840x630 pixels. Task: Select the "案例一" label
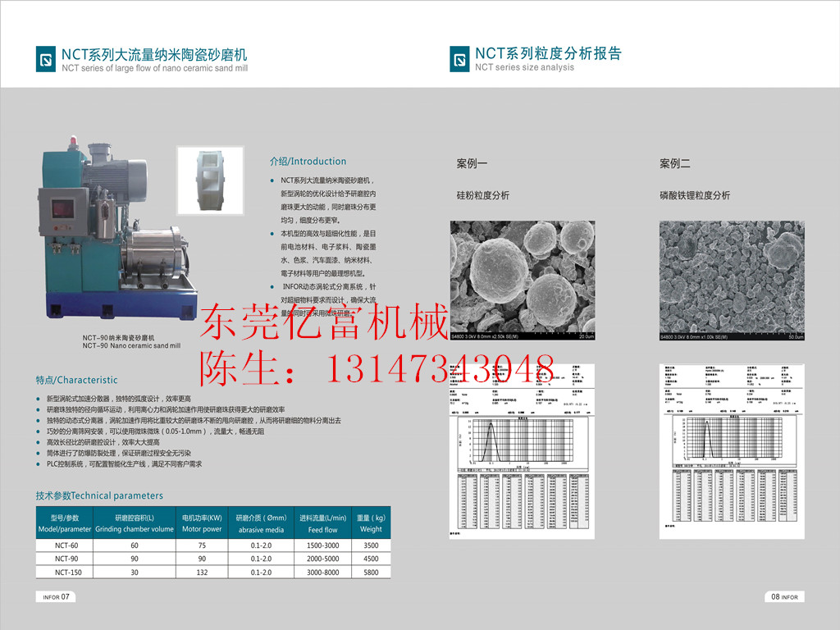point(472,163)
